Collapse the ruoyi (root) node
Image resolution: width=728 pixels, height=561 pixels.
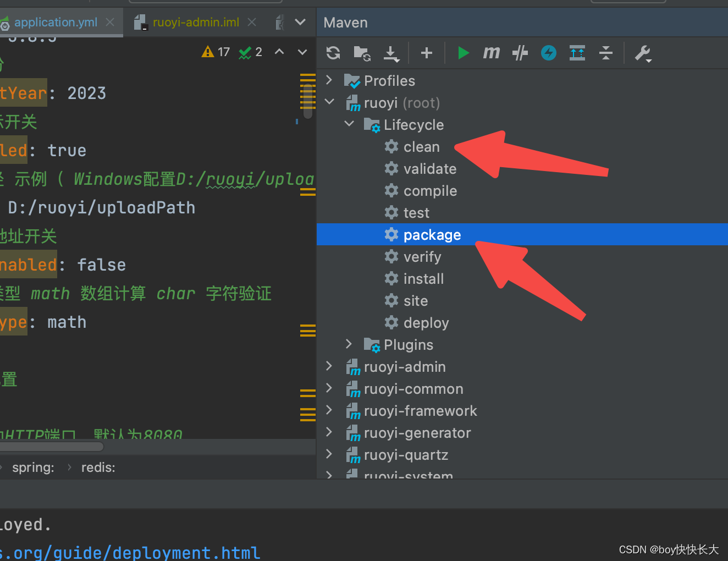click(329, 102)
